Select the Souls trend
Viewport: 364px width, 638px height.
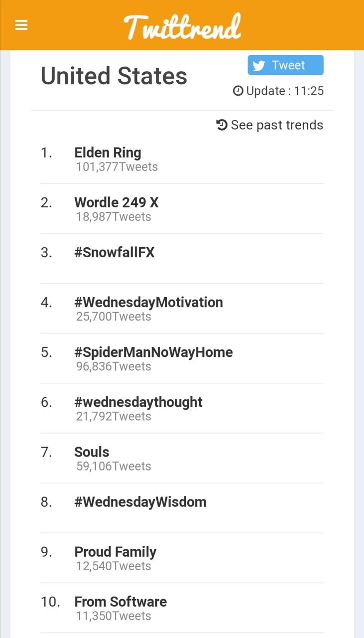click(x=92, y=452)
